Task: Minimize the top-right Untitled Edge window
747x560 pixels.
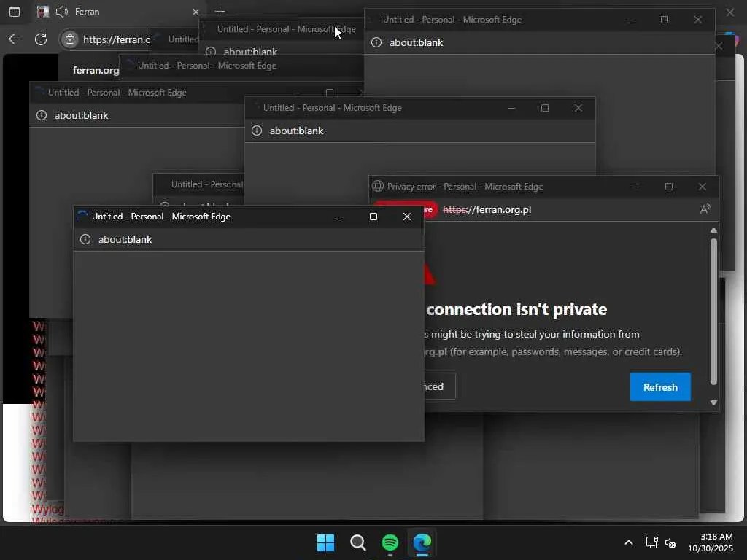Action: [631, 20]
